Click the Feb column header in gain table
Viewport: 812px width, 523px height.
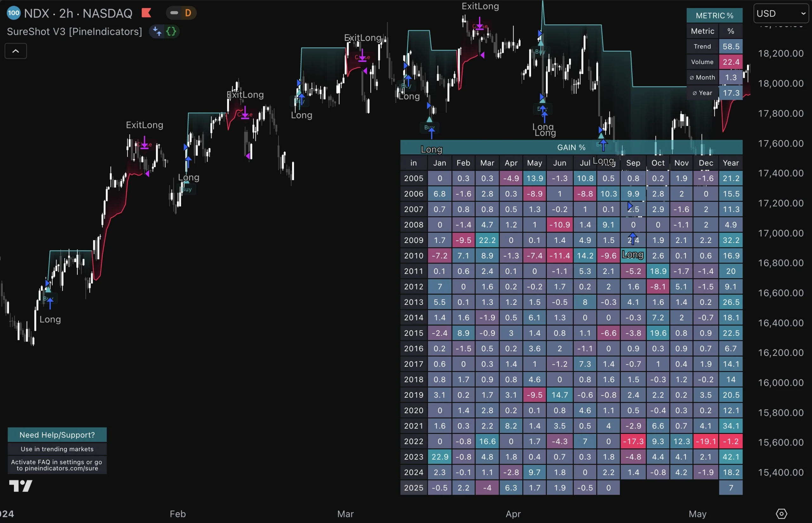coord(463,163)
